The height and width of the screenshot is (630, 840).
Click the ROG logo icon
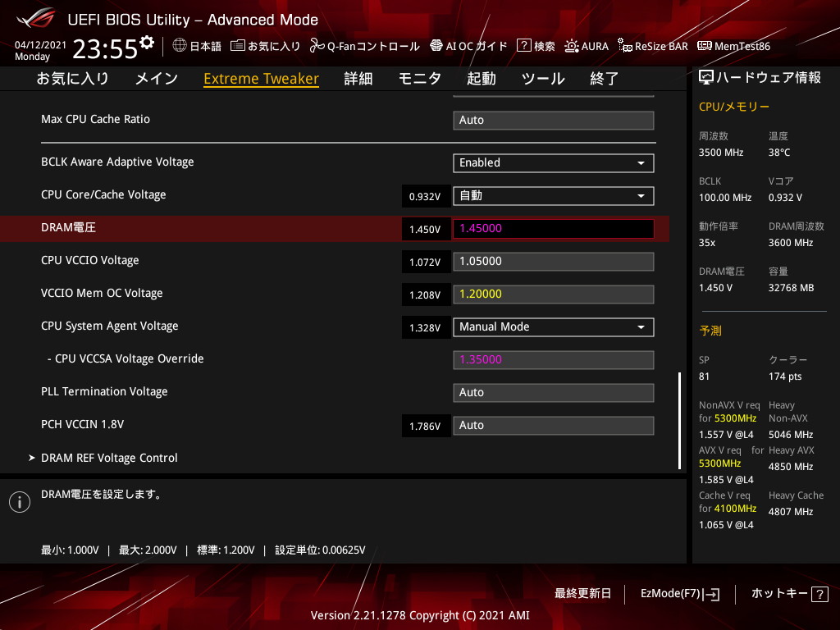coord(36,18)
